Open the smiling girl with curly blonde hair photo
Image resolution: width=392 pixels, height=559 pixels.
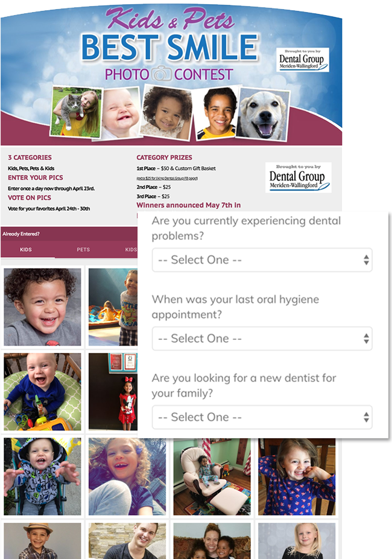[x=127, y=477]
